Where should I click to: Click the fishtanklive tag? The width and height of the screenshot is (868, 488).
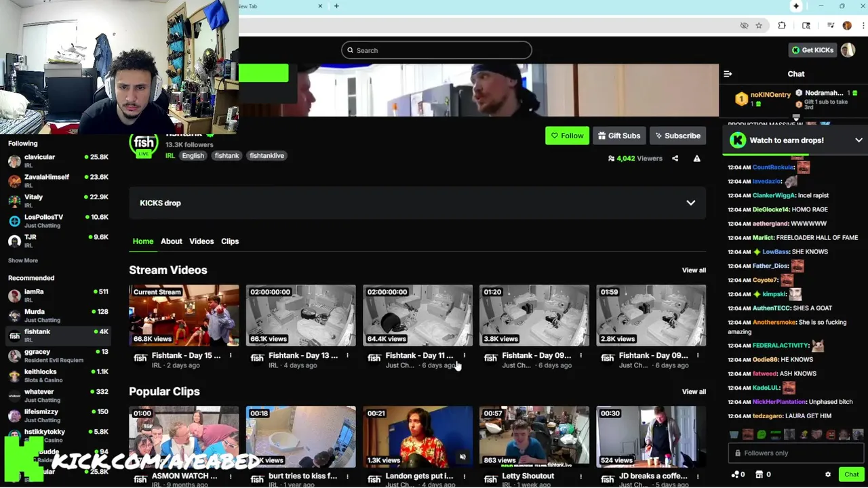click(267, 156)
